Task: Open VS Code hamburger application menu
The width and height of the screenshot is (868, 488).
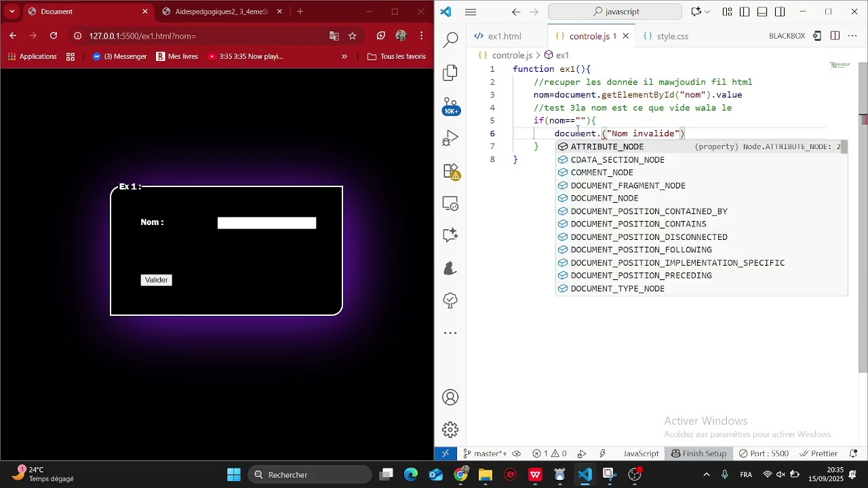Action: 471,12
